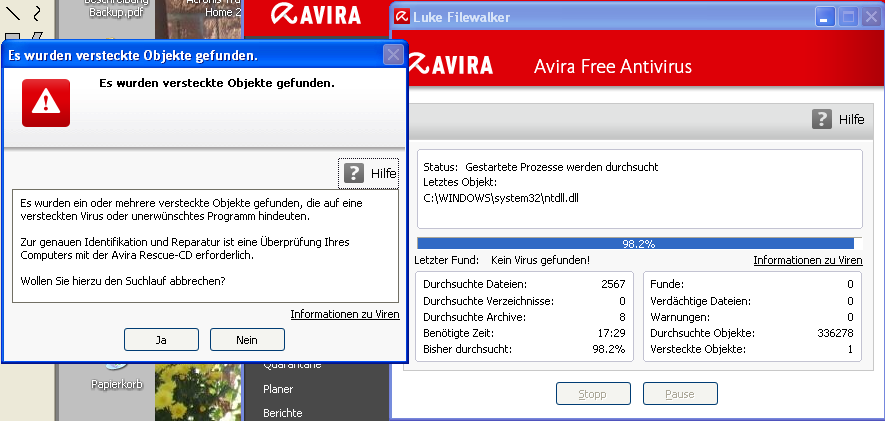Click the Verdächtige Dateien label
This screenshot has height=421, width=885.
coord(700,301)
